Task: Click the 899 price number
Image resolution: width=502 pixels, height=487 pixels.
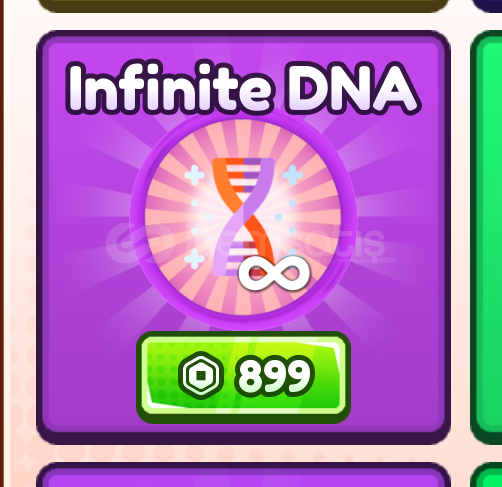Action: 275,375
